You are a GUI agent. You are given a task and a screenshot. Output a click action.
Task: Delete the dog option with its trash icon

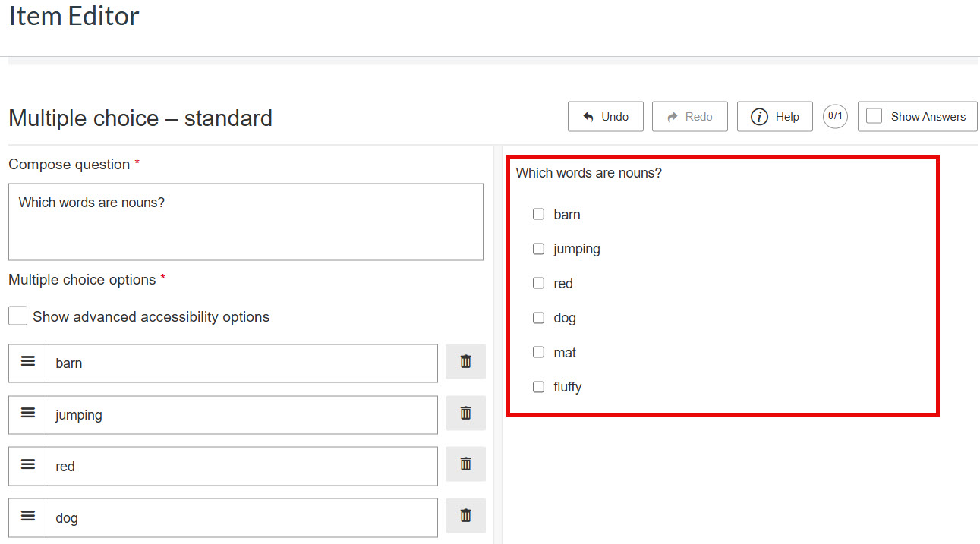[x=465, y=516]
